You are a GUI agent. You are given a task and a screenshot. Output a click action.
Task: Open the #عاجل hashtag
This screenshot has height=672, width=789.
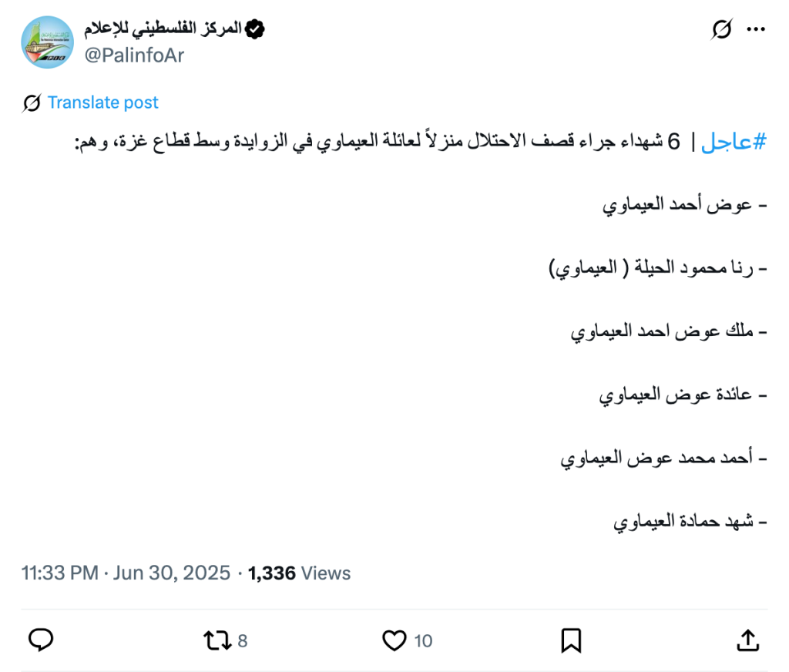(734, 143)
